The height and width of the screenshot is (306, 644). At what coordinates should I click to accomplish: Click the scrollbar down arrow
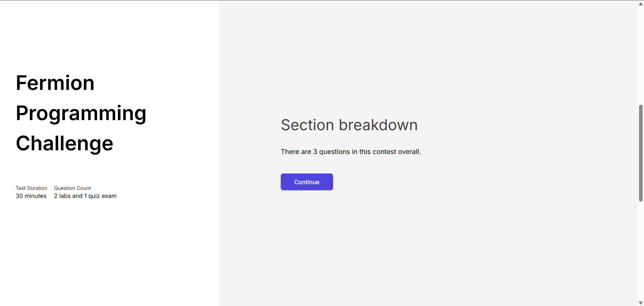coord(641,303)
